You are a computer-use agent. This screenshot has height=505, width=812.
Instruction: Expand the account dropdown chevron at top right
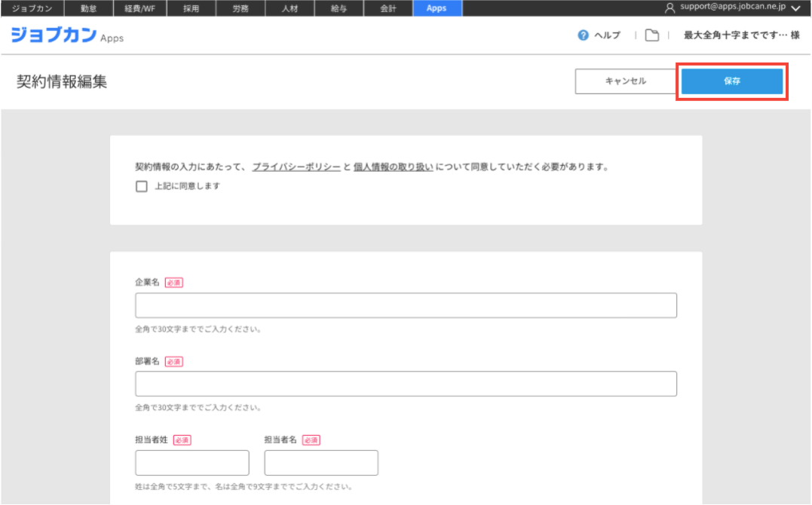coord(795,8)
